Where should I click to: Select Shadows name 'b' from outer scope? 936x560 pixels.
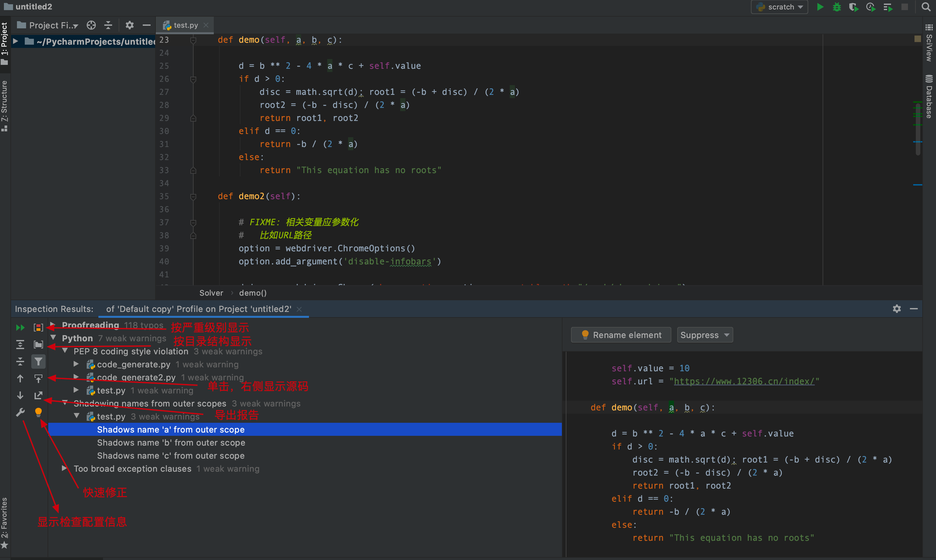click(x=305, y=443)
